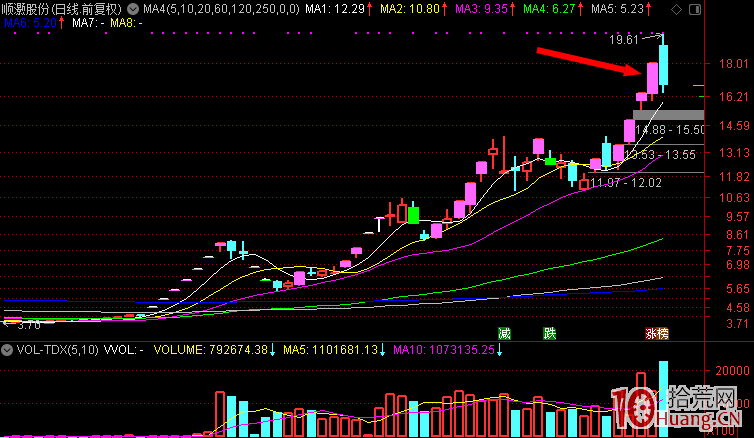Click the 13.13 price axis label
Image resolution: width=754 pixels, height=438 pixels.
pyautogui.click(x=734, y=153)
